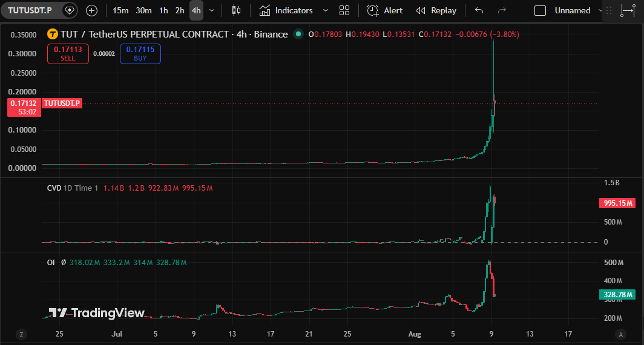Open the candlestick chart style selector
This screenshot has height=345, width=644.
[236, 11]
